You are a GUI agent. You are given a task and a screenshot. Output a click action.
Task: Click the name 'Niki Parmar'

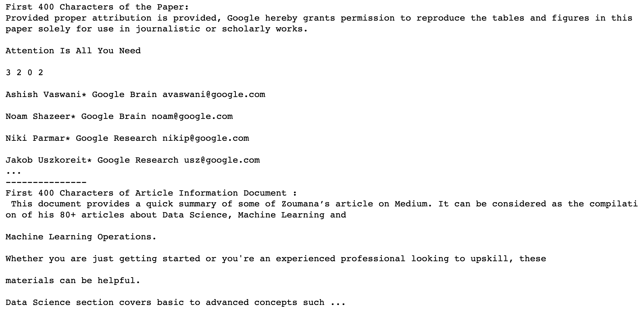pos(35,138)
